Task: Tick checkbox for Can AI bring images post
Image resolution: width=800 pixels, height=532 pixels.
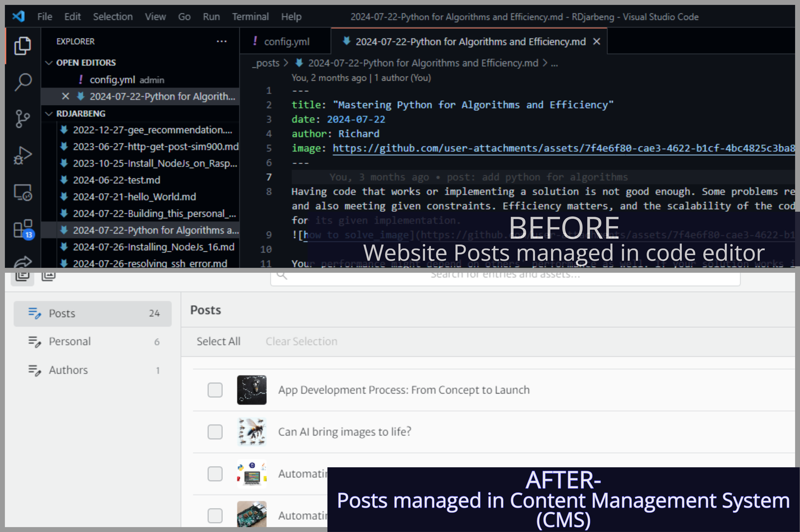Action: coord(215,432)
